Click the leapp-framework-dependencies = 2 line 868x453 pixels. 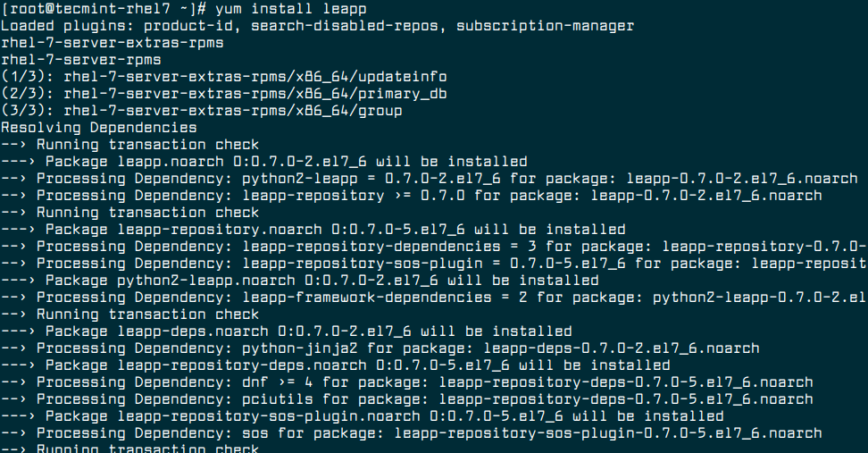pos(434,298)
